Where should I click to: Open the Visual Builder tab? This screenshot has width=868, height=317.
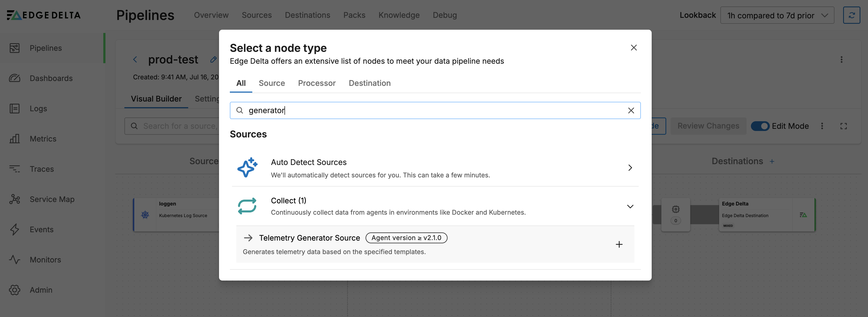[x=156, y=99]
